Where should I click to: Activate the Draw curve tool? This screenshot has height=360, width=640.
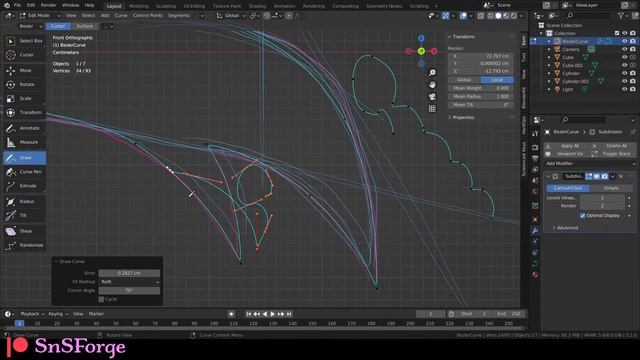(x=24, y=158)
